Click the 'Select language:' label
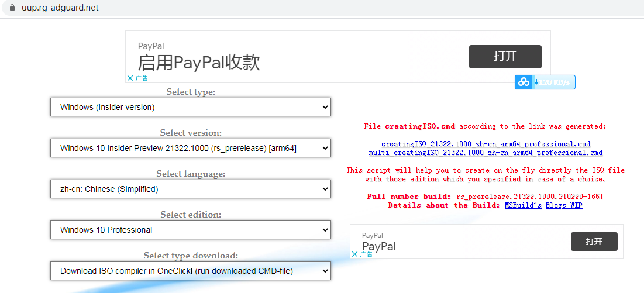 [191, 174]
